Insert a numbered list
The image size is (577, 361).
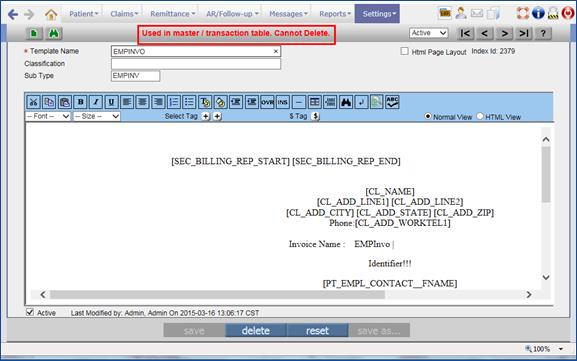click(174, 102)
